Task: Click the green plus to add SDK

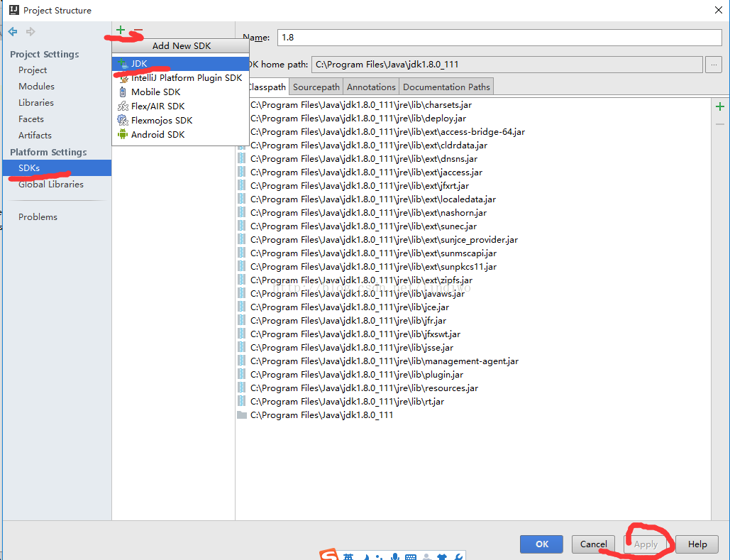Action: [121, 31]
